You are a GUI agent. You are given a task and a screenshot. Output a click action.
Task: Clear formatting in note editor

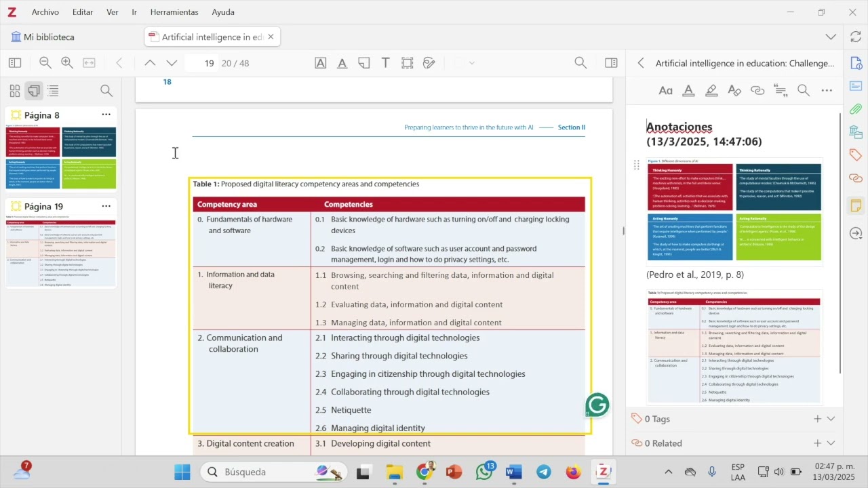click(734, 90)
